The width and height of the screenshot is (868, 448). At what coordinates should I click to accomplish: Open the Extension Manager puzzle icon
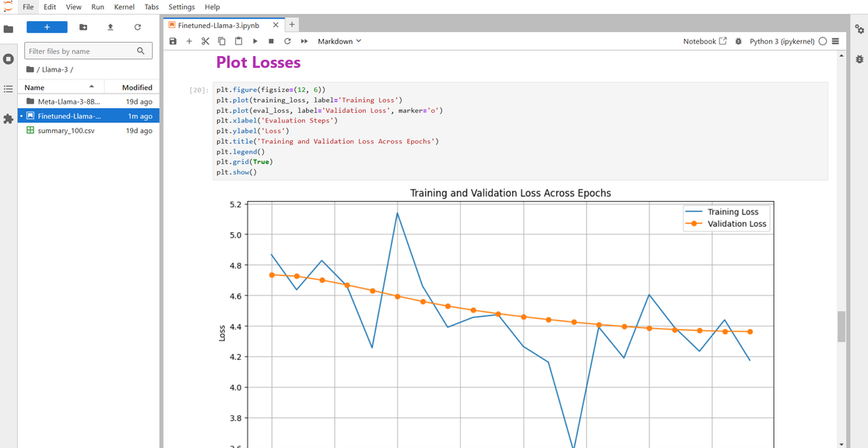point(9,118)
